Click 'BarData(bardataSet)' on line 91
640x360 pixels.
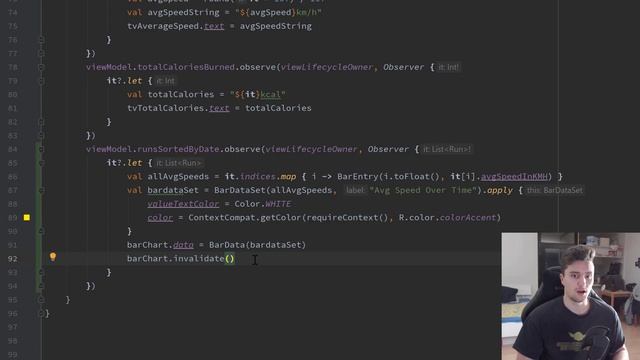click(257, 245)
